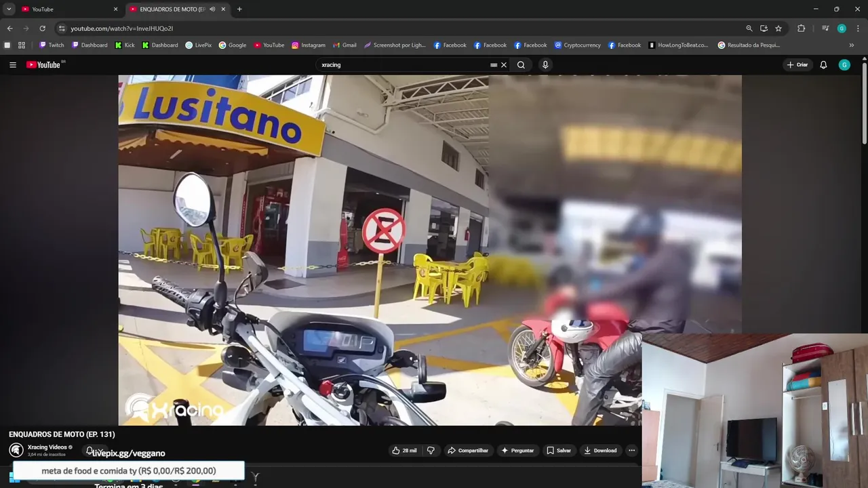Image resolution: width=868 pixels, height=488 pixels.
Task: Open Xracing Videos channel avatar
Action: tap(16, 450)
